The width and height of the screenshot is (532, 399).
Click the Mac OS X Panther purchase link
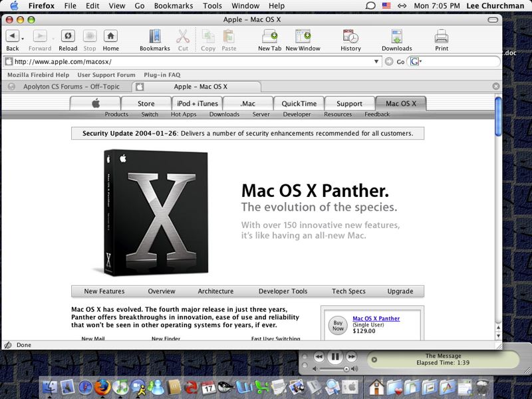pyautogui.click(x=376, y=319)
